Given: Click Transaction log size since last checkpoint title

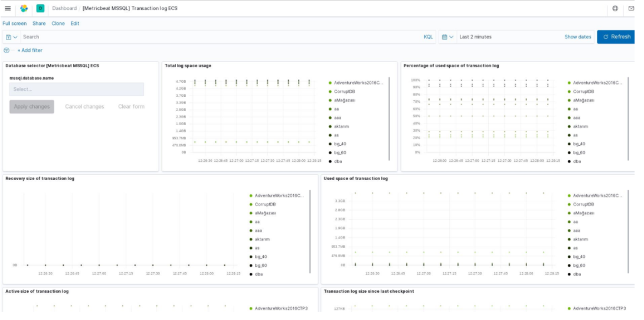Looking at the screenshot, I should coord(369,291).
